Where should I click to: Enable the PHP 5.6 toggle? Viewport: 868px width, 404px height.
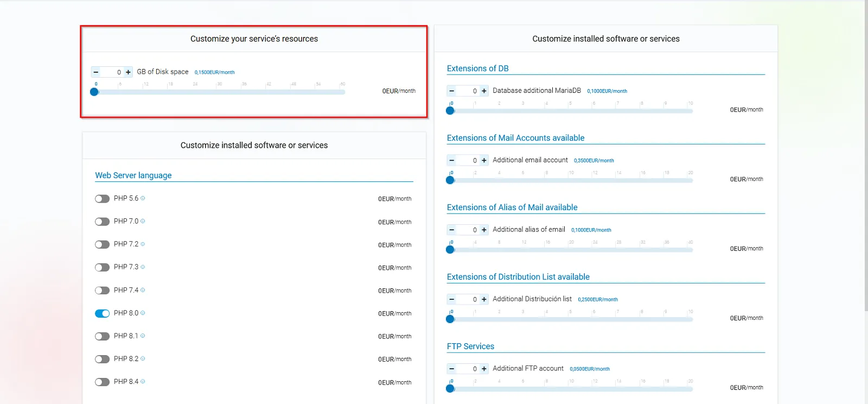point(102,199)
